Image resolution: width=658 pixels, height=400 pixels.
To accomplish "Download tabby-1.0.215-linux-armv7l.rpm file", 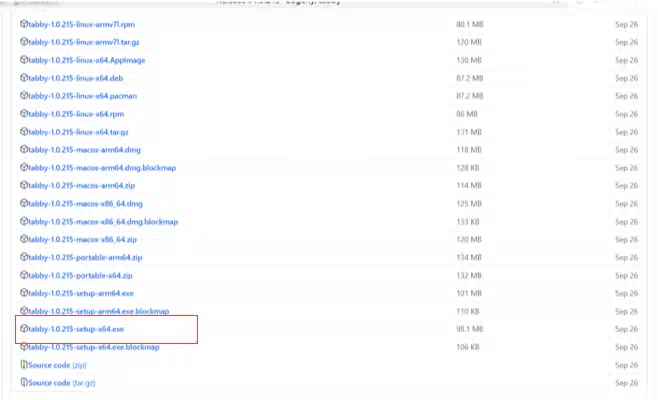I will [81, 24].
